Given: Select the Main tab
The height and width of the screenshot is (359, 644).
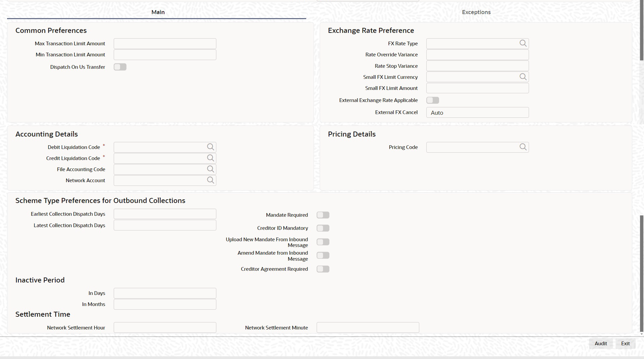Looking at the screenshot, I should click(x=158, y=12).
